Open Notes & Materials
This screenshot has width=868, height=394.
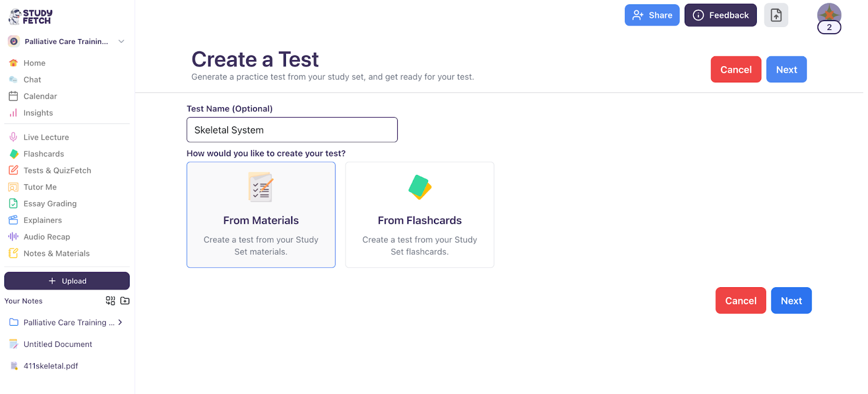(x=56, y=253)
